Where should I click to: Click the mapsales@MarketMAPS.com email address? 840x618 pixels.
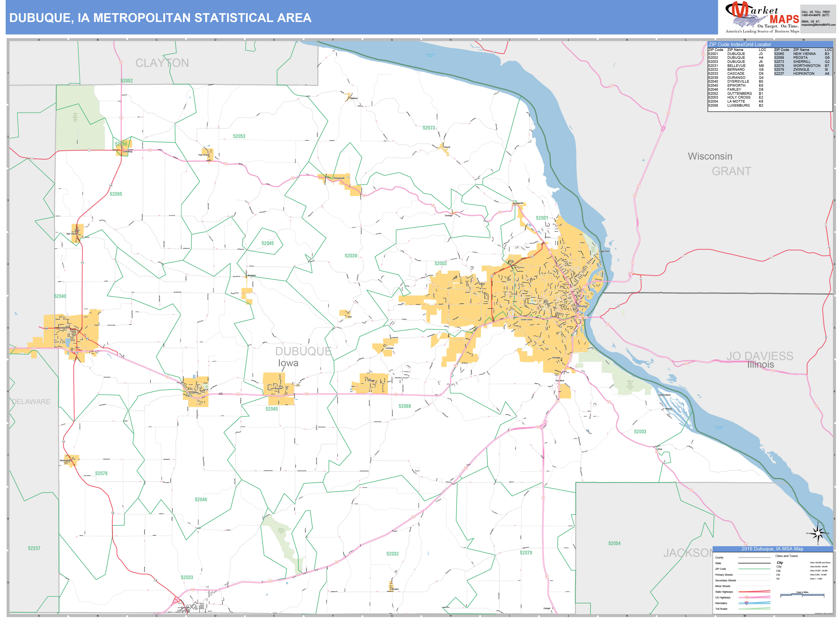(x=818, y=25)
